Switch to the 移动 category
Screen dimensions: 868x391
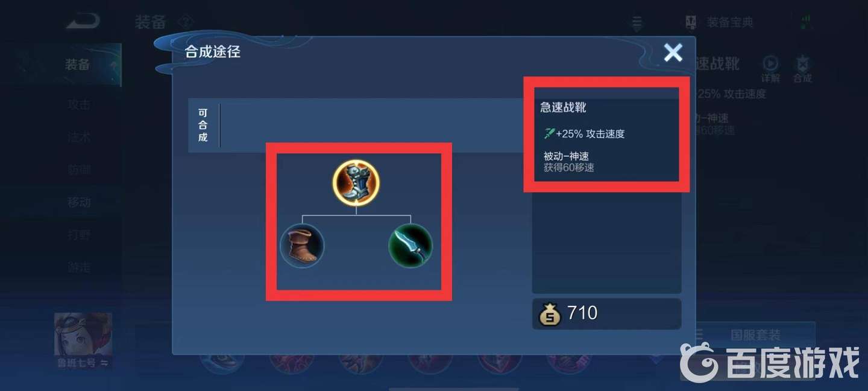pyautogui.click(x=79, y=202)
